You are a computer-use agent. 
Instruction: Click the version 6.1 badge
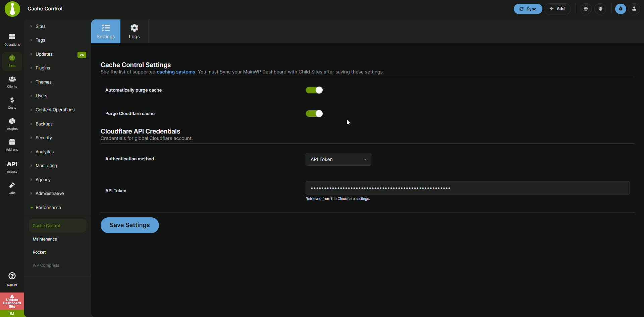12,313
